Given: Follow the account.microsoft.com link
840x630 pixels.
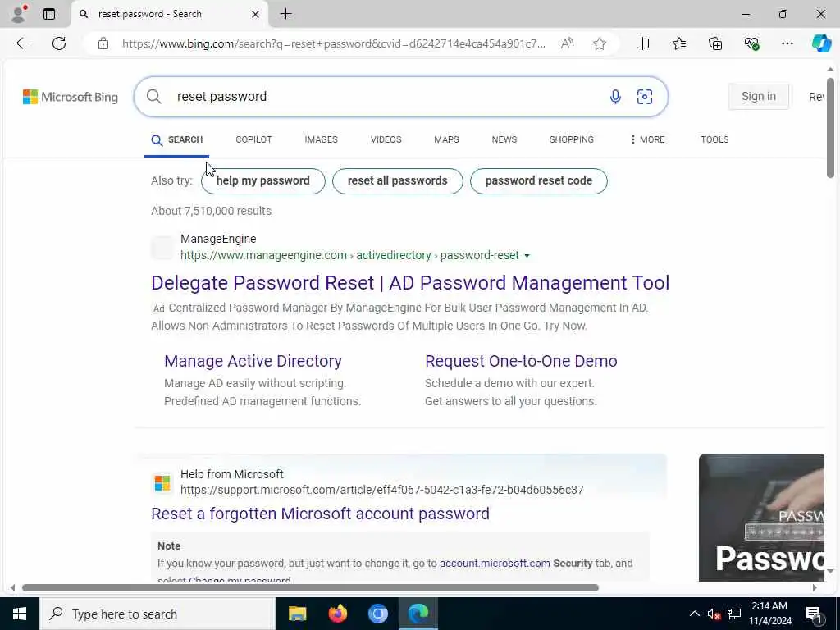Looking at the screenshot, I should pos(495,564).
